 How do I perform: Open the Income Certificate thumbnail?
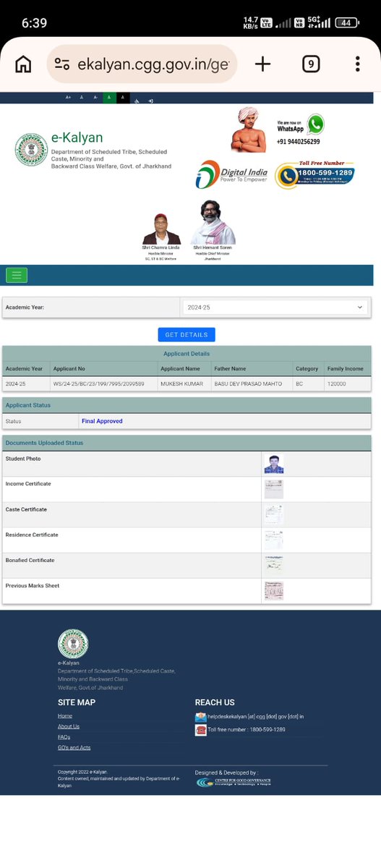pos(273,489)
